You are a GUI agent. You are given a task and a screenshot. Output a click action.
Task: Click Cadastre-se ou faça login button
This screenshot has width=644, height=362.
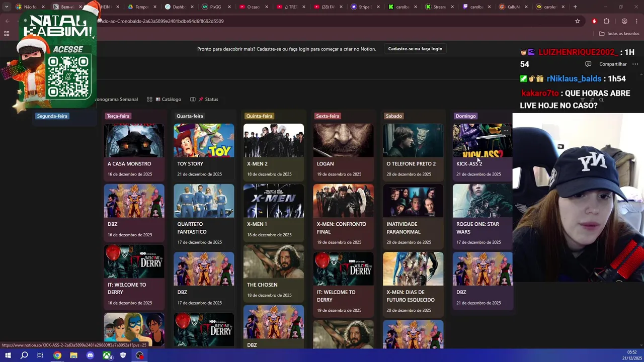pyautogui.click(x=415, y=49)
